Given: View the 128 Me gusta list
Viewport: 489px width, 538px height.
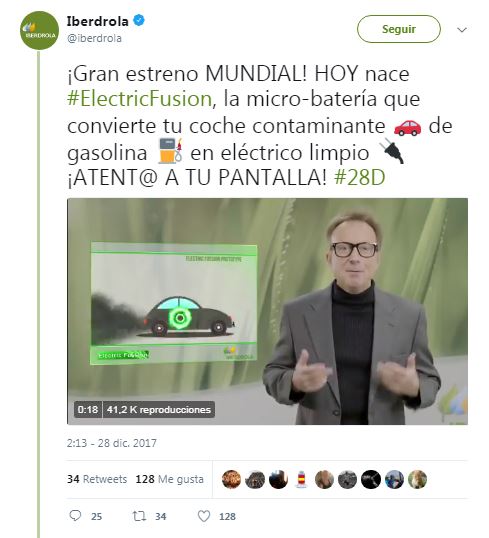Looking at the screenshot, I should pos(170,479).
